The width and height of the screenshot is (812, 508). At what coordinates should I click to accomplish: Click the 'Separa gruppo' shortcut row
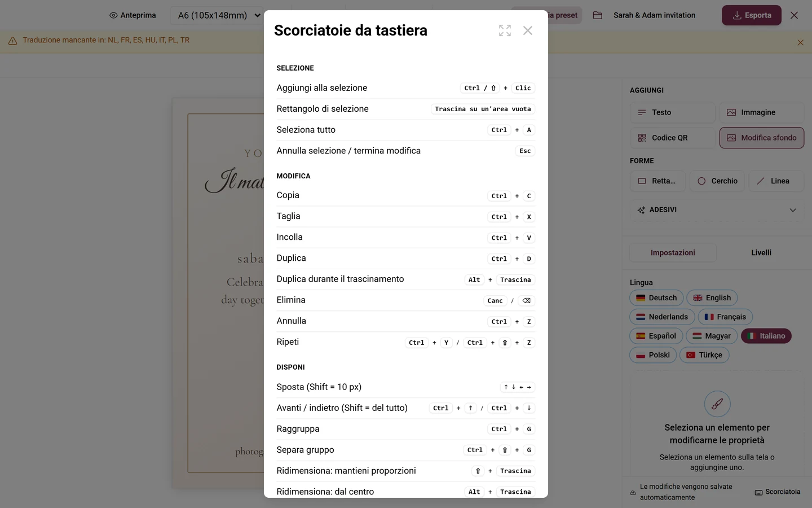405,450
